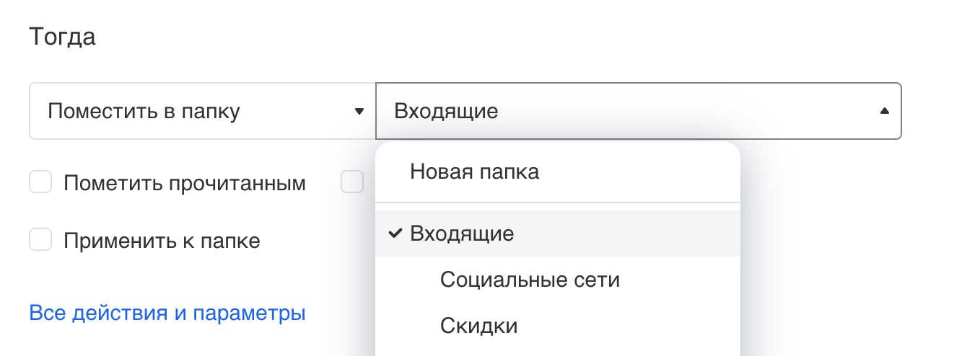980x356 pixels.
Task: Toggle the partially hidden checkbox beside the folder list
Action: 352,183
